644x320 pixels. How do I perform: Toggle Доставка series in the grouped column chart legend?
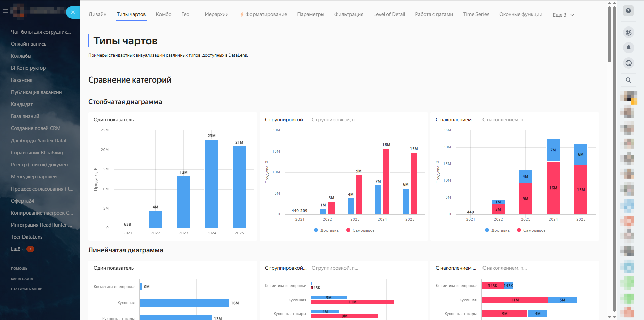tap(329, 230)
